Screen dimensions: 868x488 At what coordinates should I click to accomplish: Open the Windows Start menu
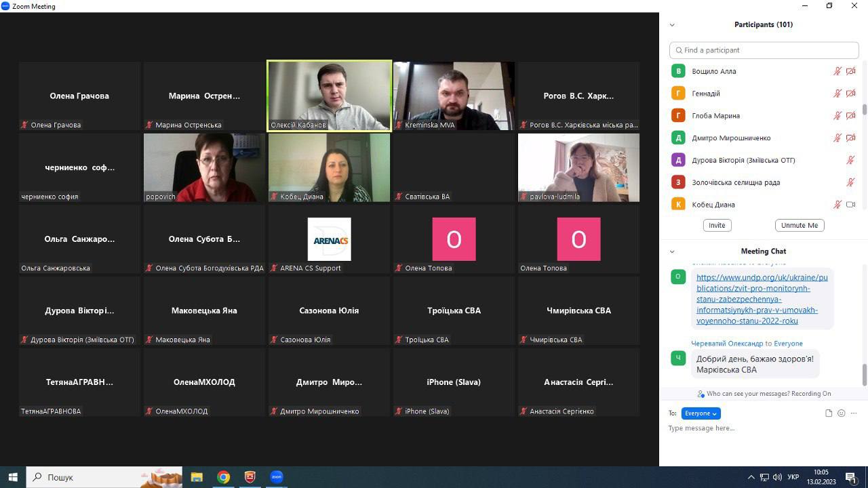click(x=13, y=477)
